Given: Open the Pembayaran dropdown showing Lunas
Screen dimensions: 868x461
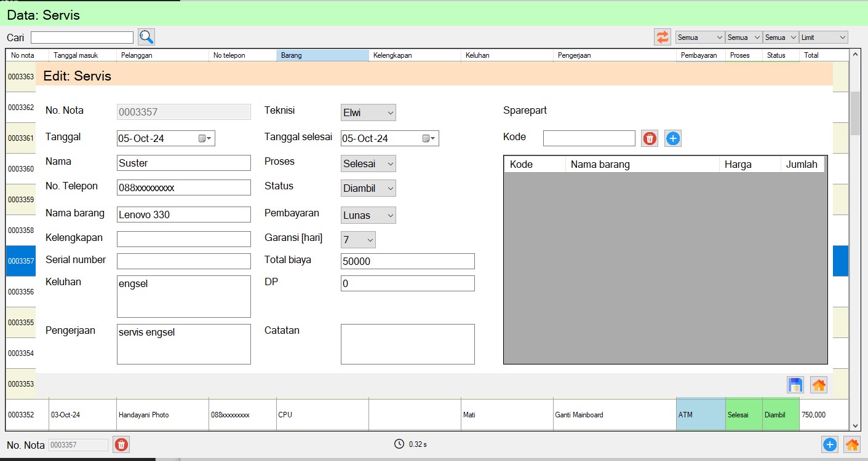Looking at the screenshot, I should point(368,215).
